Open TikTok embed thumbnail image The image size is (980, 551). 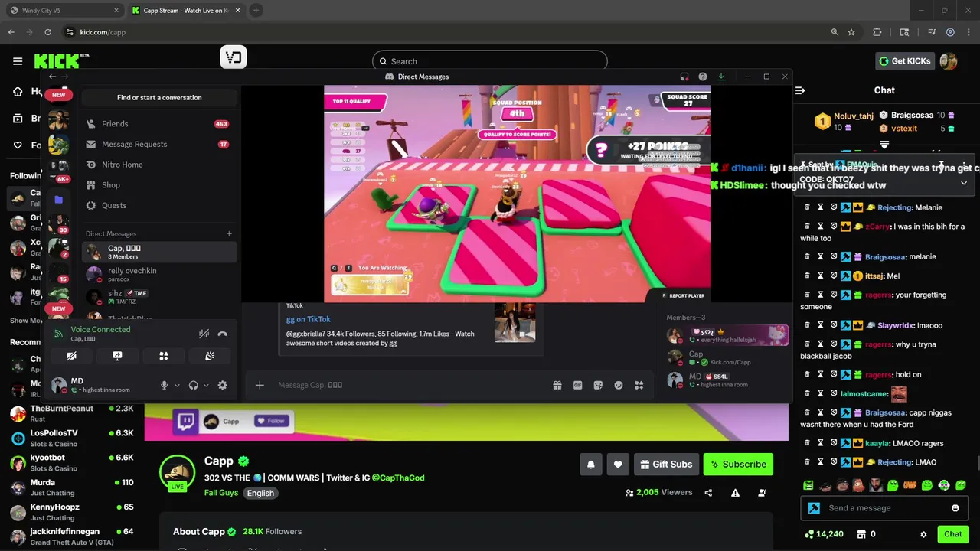coord(514,322)
